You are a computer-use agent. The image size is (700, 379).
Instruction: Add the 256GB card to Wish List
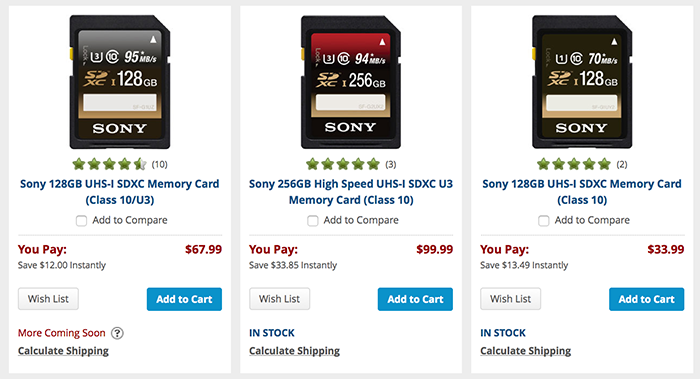click(x=279, y=299)
